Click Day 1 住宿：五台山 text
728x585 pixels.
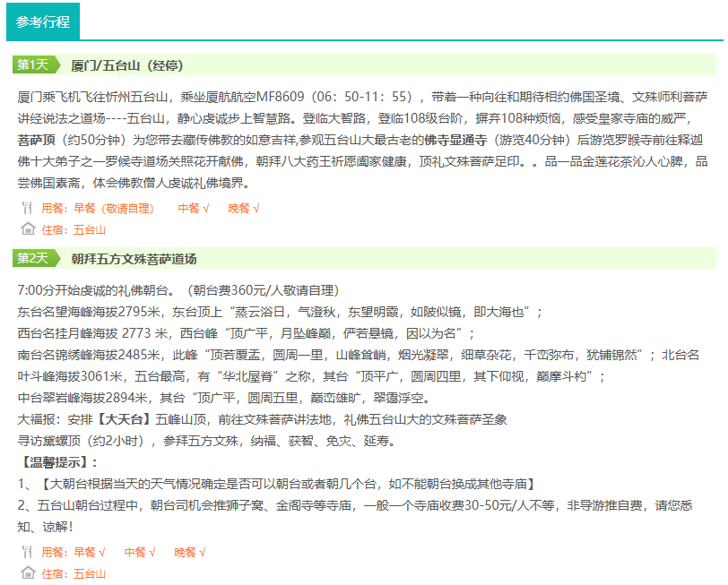[74, 229]
